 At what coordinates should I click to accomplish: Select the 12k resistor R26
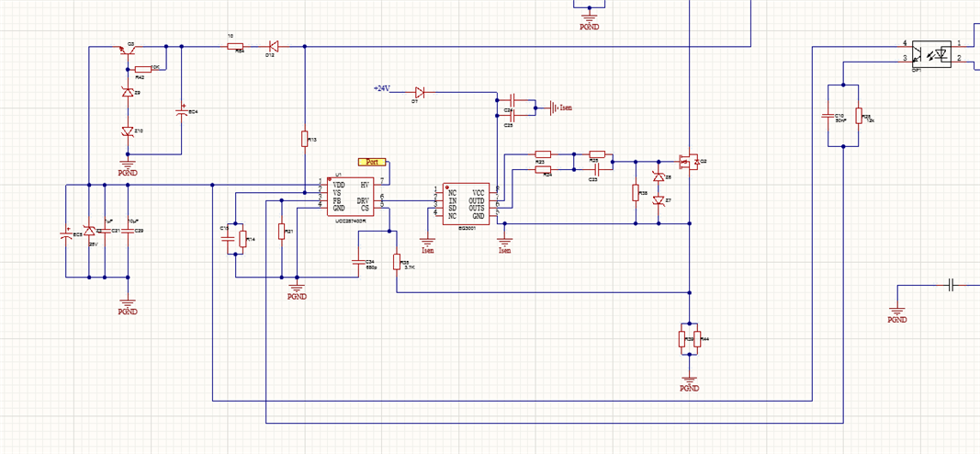858,115
